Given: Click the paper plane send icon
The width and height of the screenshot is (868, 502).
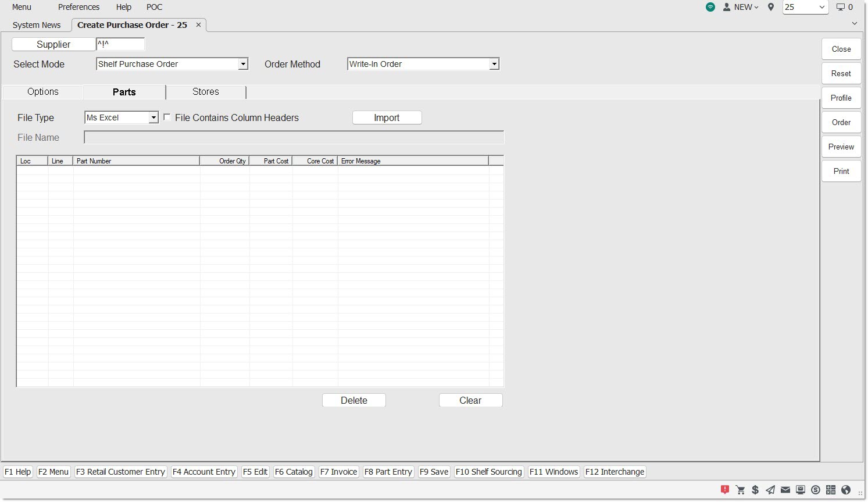Looking at the screenshot, I should 770,490.
